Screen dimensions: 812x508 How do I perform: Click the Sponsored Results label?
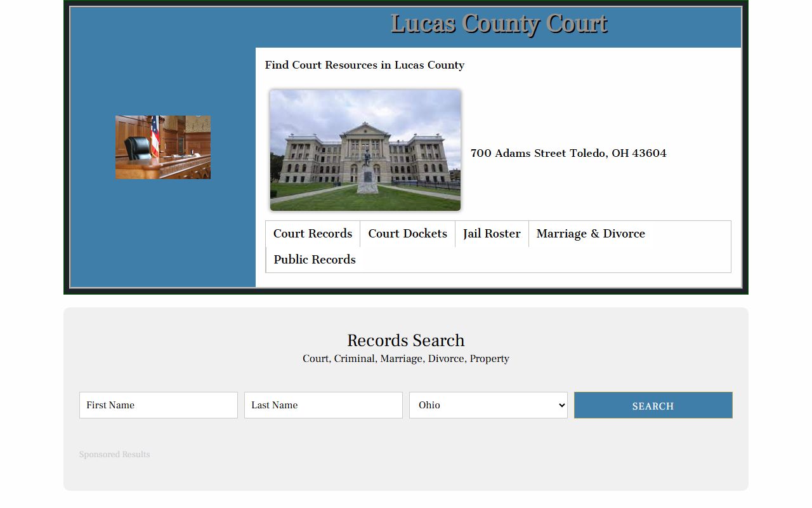[115, 455]
